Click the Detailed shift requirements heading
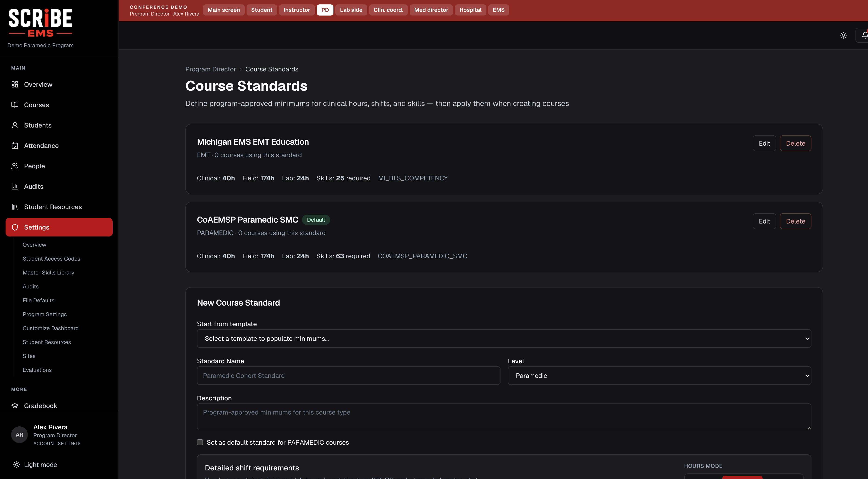868x479 pixels. 252,468
